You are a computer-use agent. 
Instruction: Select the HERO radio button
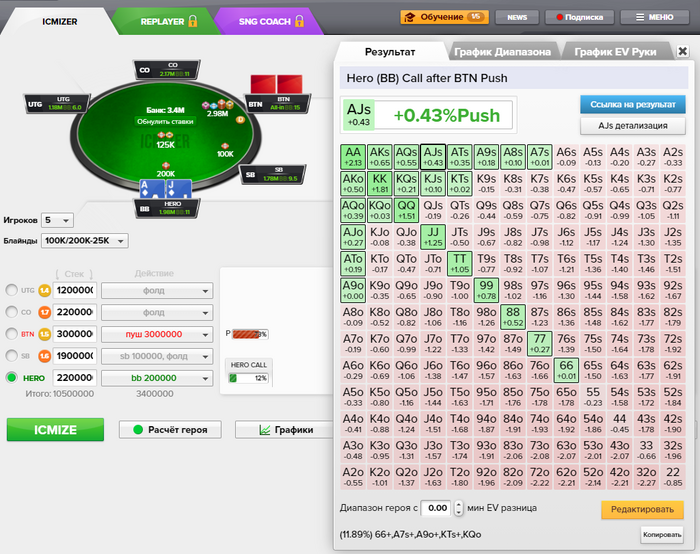[12, 378]
